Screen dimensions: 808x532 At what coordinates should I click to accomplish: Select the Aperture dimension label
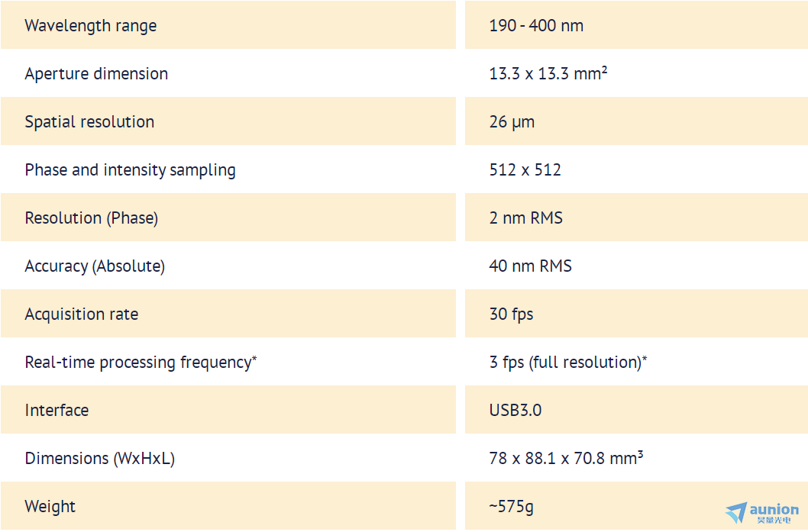pyautogui.click(x=96, y=73)
